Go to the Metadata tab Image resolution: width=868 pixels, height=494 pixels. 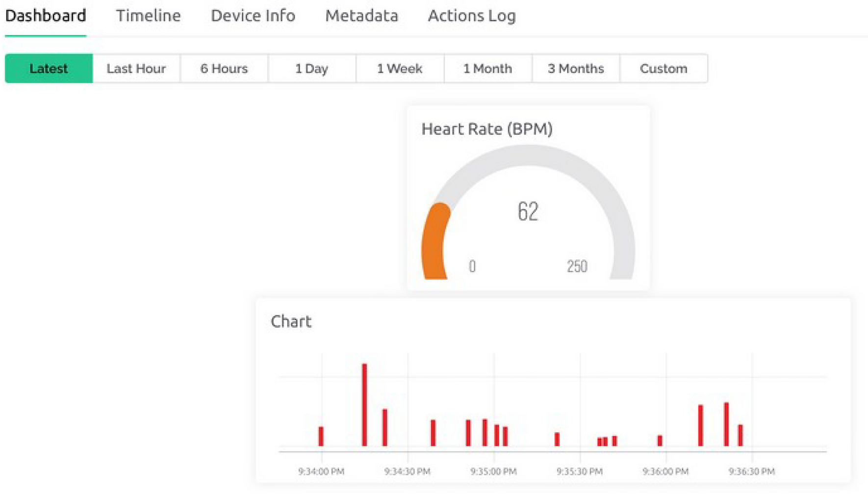tap(361, 16)
